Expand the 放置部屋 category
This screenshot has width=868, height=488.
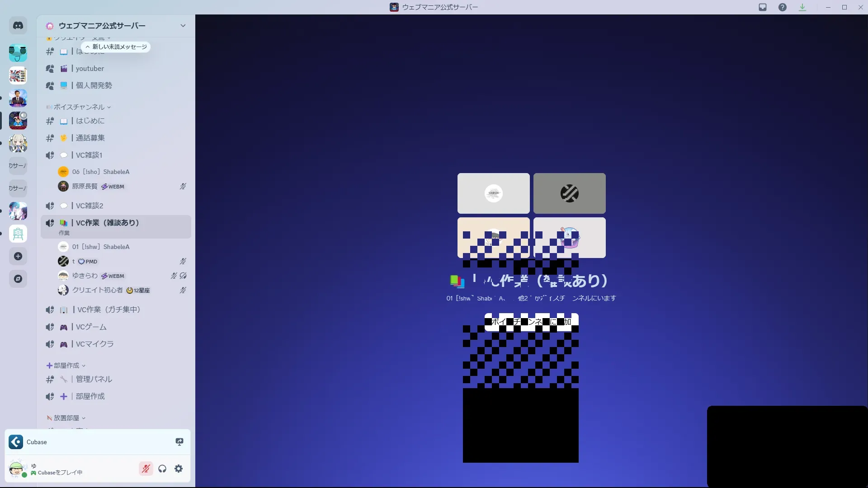point(66,418)
